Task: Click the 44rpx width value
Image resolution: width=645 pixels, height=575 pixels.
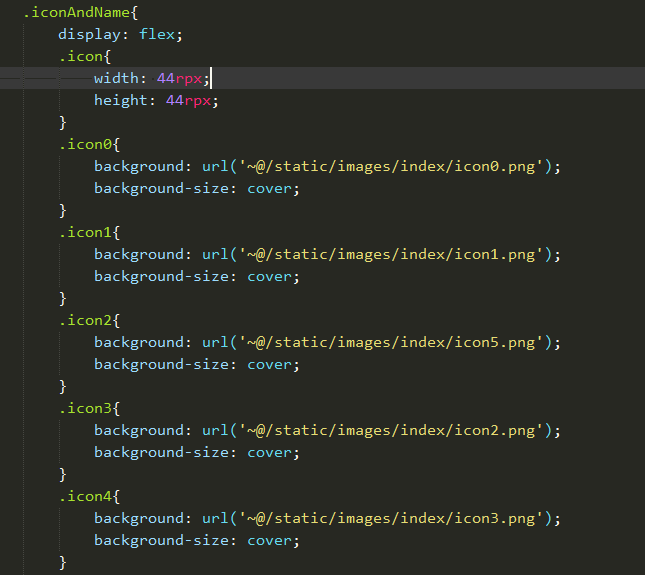Action: [x=180, y=78]
